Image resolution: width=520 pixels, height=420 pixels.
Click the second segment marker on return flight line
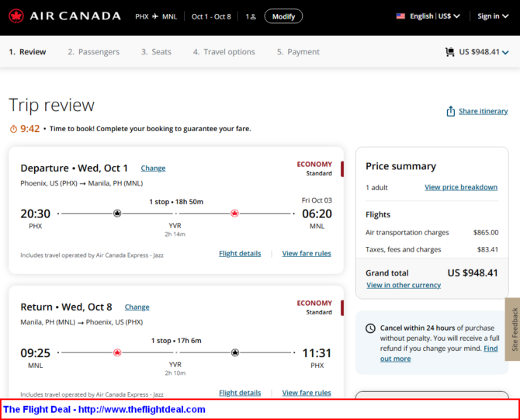point(235,352)
